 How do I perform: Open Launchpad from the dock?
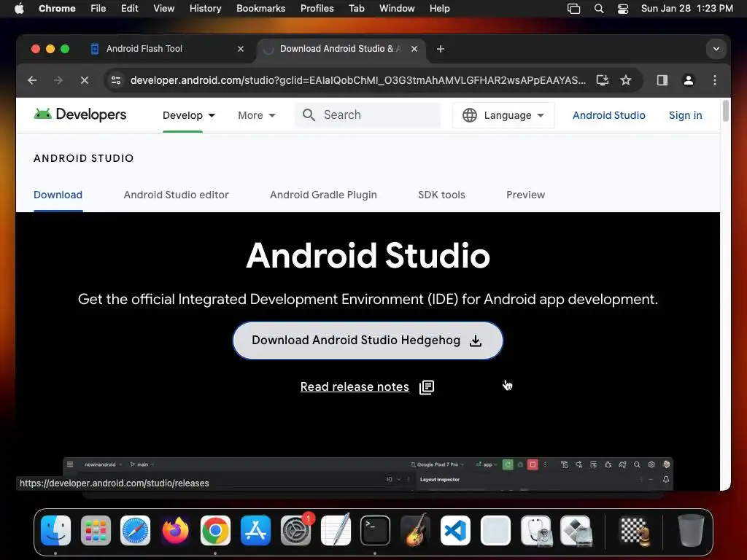coord(96,530)
